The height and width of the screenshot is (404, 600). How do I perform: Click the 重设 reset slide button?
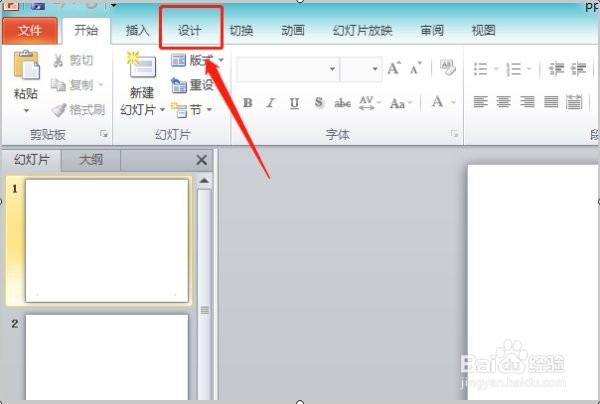click(192, 85)
